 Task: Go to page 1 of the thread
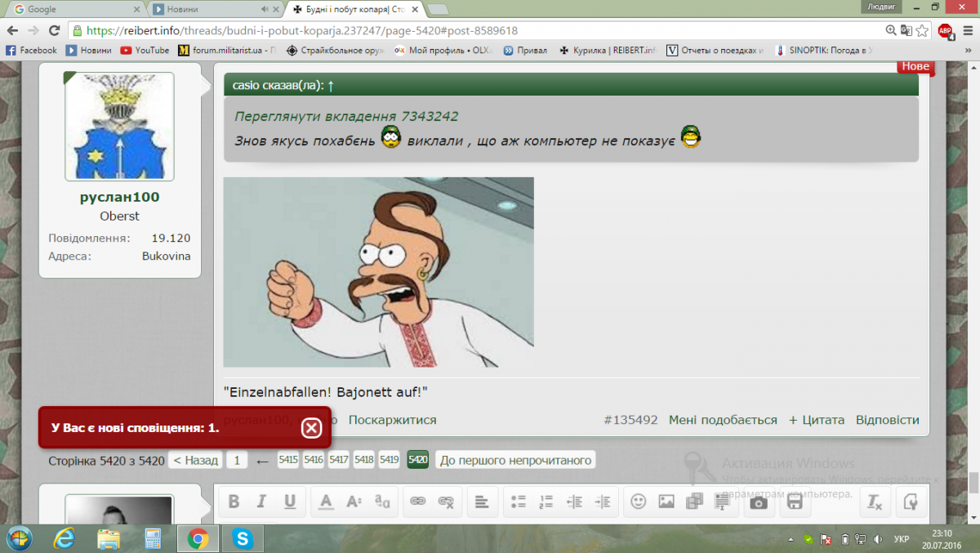click(x=237, y=460)
